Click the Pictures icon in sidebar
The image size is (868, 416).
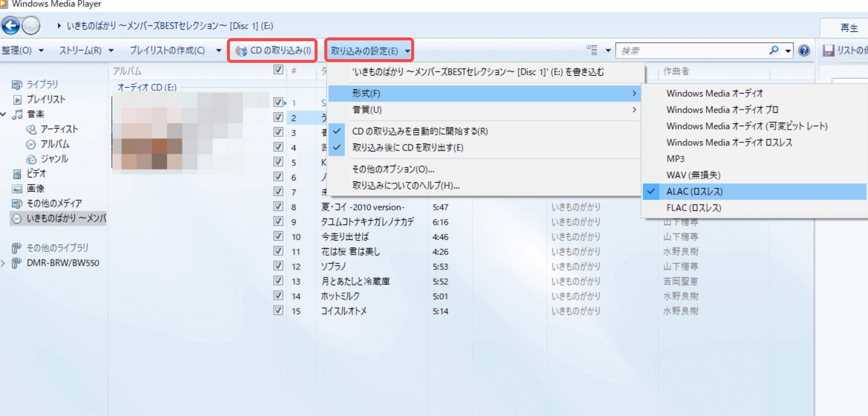point(17,189)
